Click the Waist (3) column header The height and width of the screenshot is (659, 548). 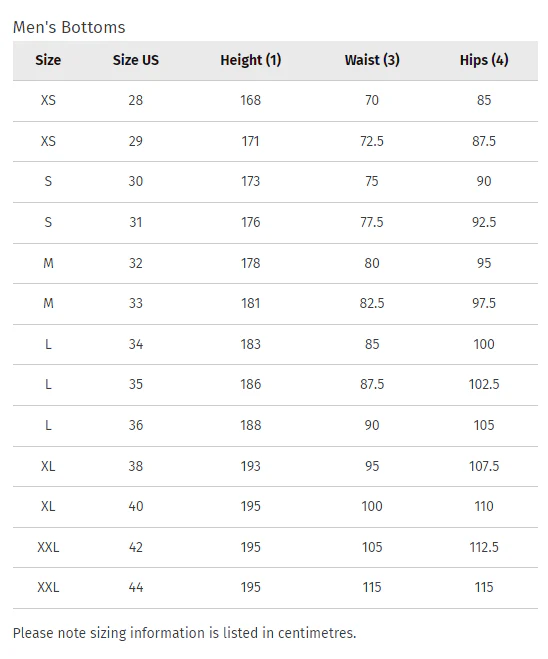(372, 60)
